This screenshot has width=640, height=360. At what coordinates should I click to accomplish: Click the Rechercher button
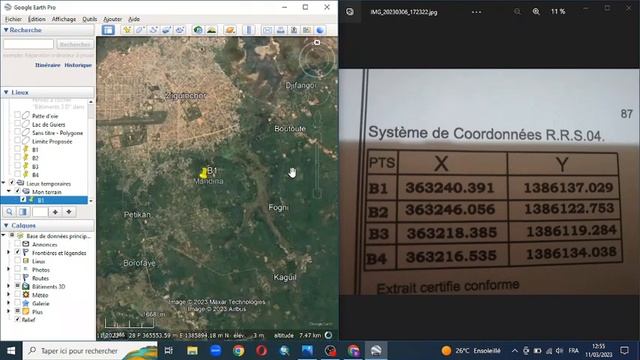(75, 44)
